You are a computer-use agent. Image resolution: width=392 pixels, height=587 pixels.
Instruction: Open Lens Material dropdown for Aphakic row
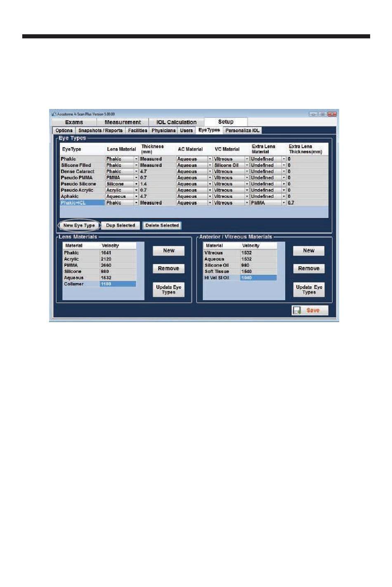[x=136, y=196]
